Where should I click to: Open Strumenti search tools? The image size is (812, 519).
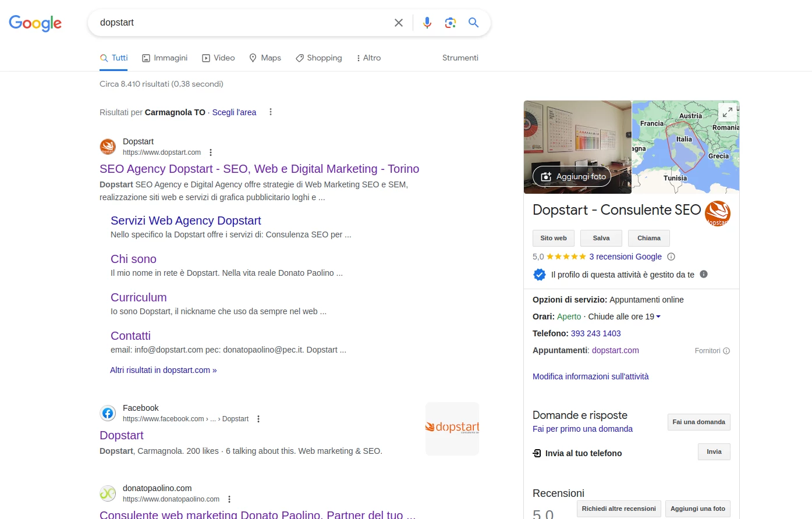click(x=460, y=58)
